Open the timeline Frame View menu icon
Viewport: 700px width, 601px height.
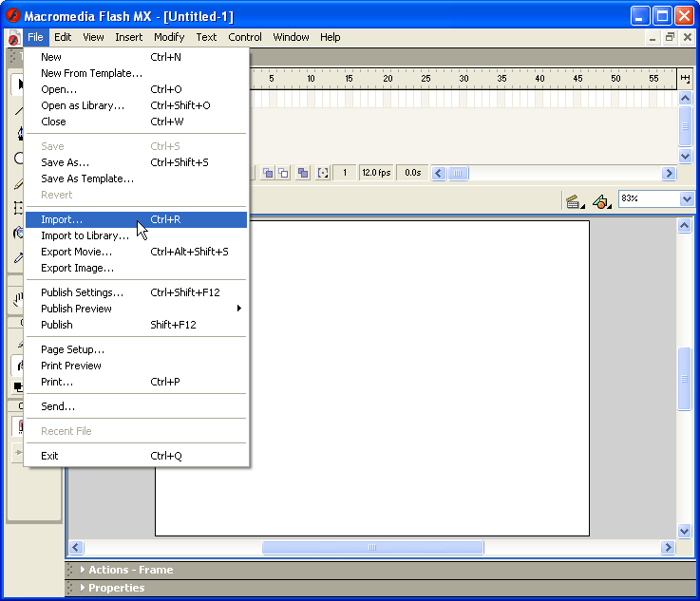[x=685, y=79]
